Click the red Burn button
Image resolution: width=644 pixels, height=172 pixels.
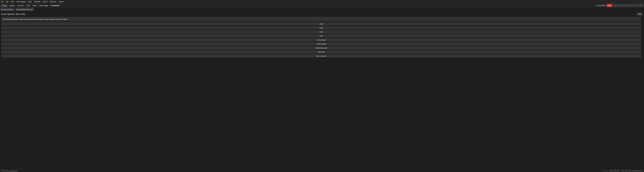tap(609, 6)
